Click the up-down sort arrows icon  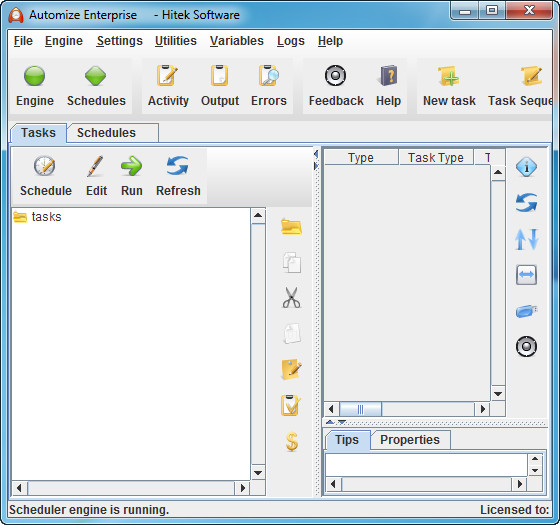pos(526,239)
